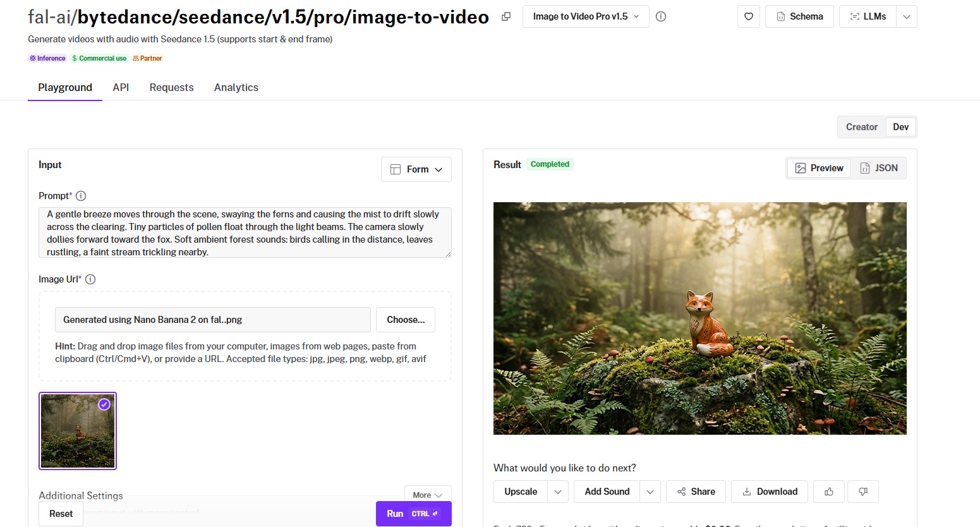Click the thumbs up icon
Image resolution: width=980 pixels, height=527 pixels.
[829, 492]
